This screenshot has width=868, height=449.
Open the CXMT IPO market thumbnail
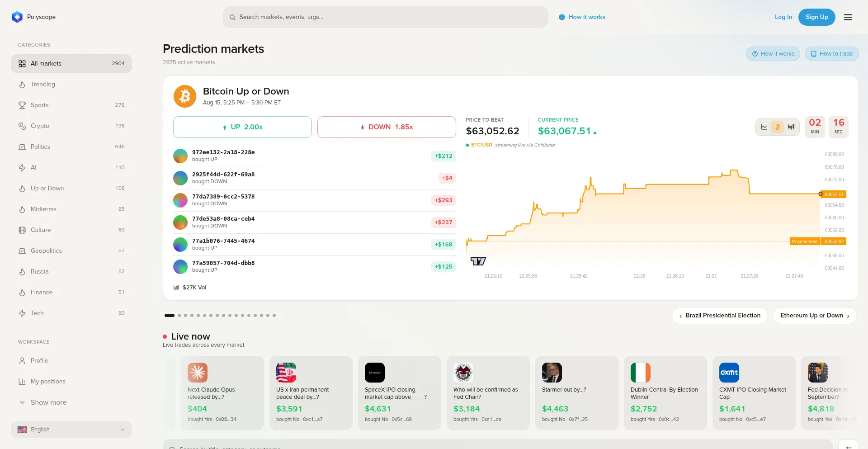coord(729,373)
